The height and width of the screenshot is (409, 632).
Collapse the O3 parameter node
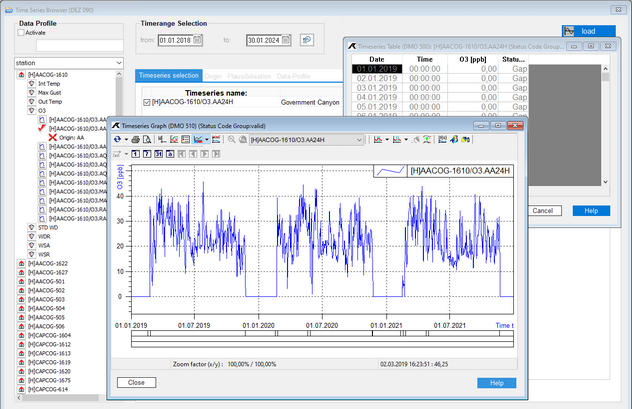tap(31, 110)
